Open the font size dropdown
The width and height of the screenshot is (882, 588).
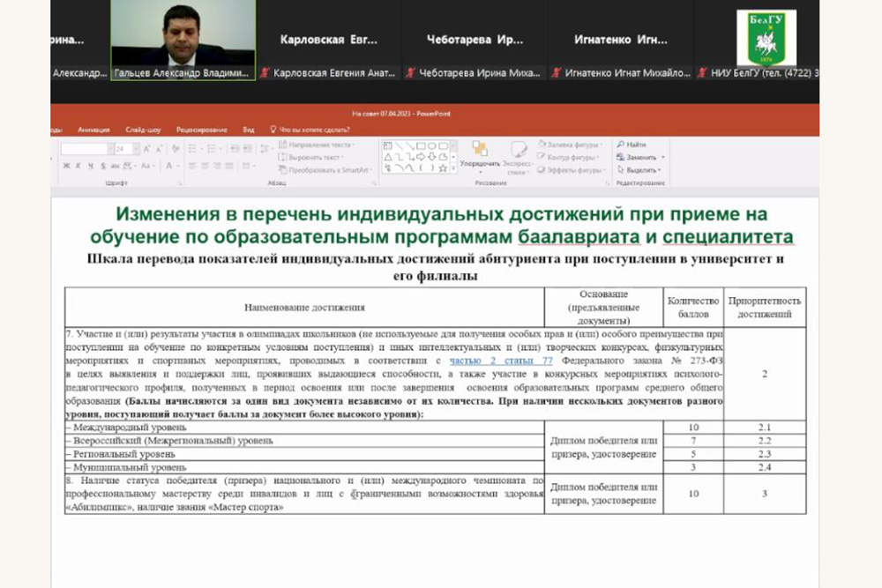pos(135,149)
